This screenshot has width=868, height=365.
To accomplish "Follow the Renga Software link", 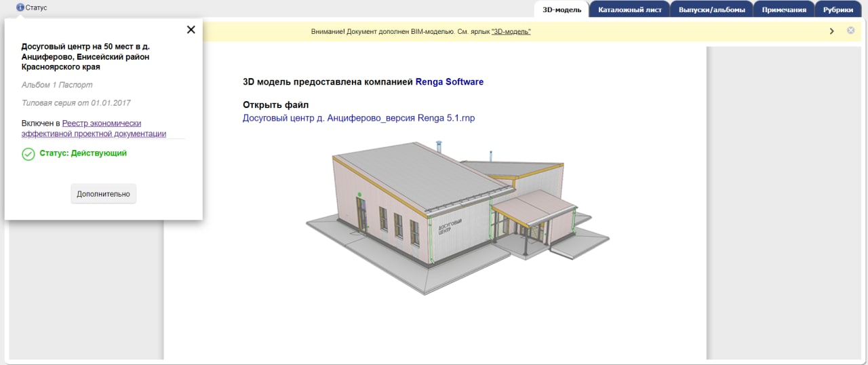I will tap(450, 82).
